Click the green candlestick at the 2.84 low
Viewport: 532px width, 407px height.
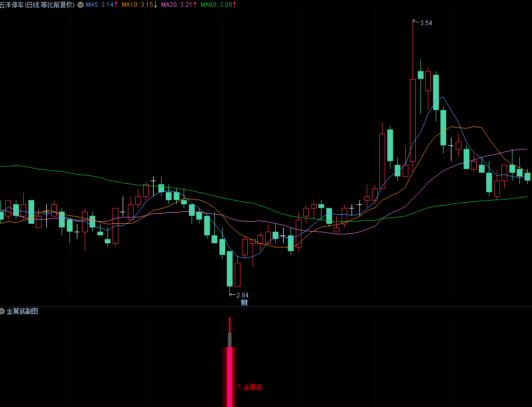coord(229,269)
